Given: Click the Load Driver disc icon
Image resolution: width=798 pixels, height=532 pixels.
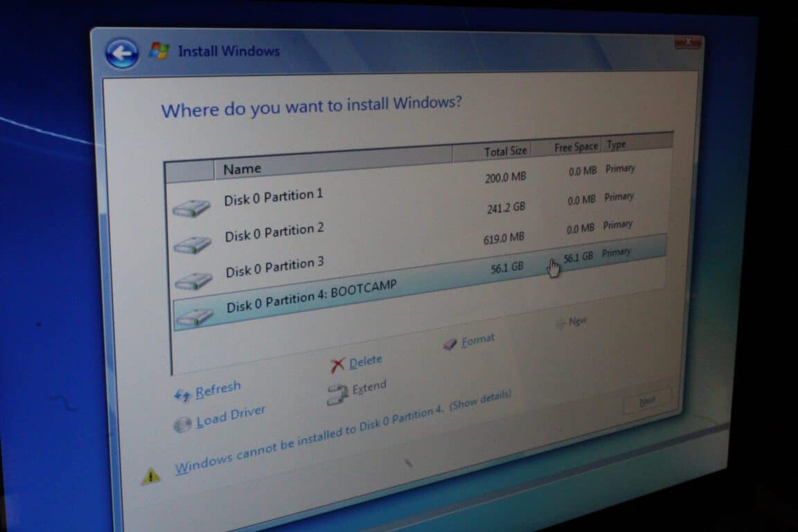Looking at the screenshot, I should tap(182, 424).
